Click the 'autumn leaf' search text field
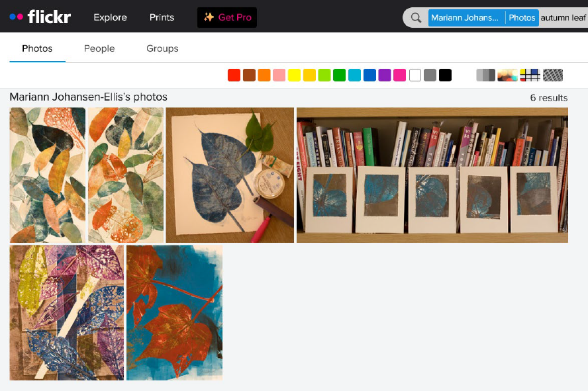The height and width of the screenshot is (391, 588). [x=563, y=18]
